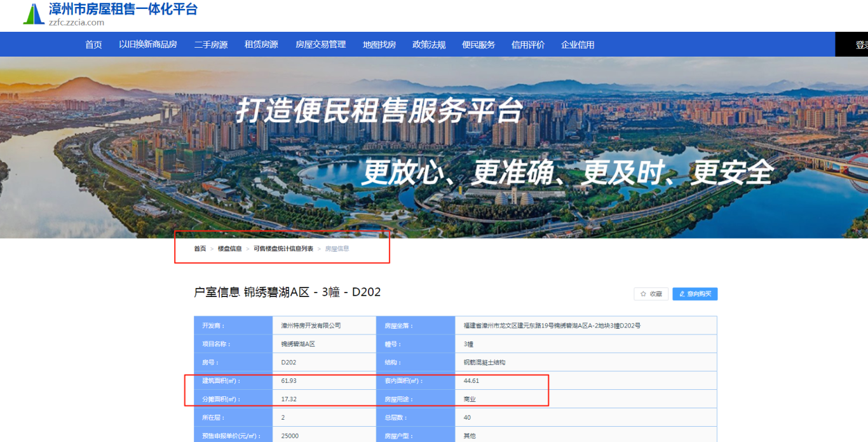The height and width of the screenshot is (442, 868).
Task: Click the 预售申报单价 value 25000
Action: (290, 436)
